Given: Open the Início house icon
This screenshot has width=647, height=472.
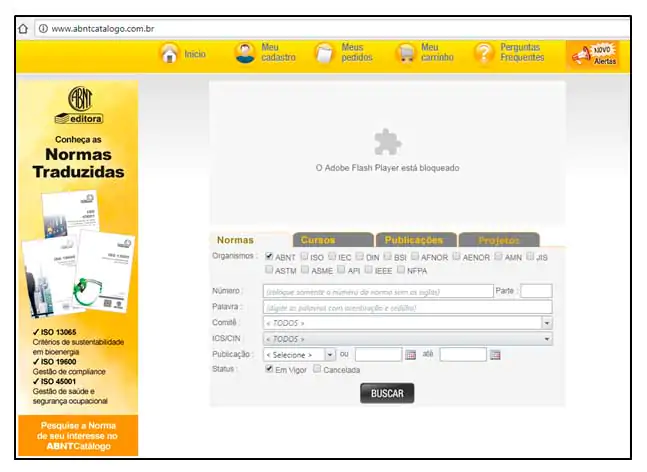Looking at the screenshot, I should (x=170, y=54).
